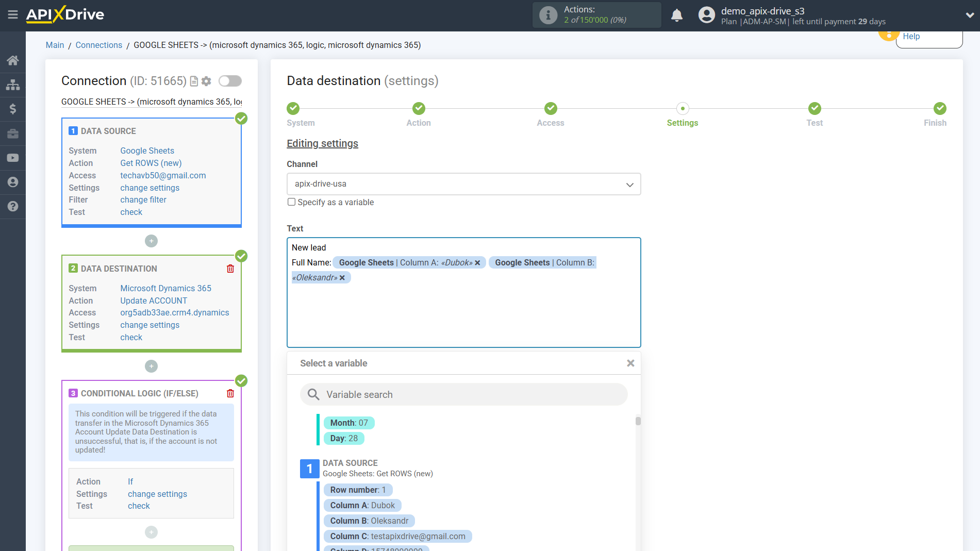Click the variable list scrollbar
The height and width of the screenshot is (551, 980).
tap(638, 421)
